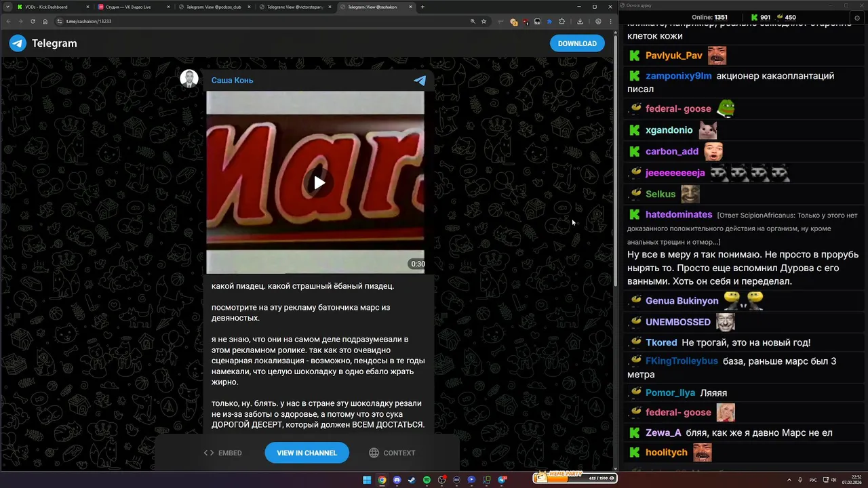
Task: Click username hoolitych in chat
Action: coord(667,453)
